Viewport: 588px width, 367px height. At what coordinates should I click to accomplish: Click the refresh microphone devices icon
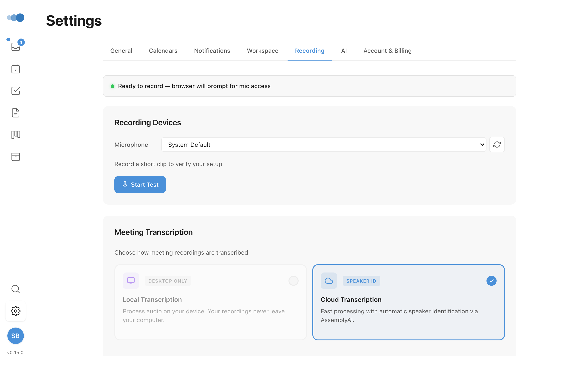[497, 145]
